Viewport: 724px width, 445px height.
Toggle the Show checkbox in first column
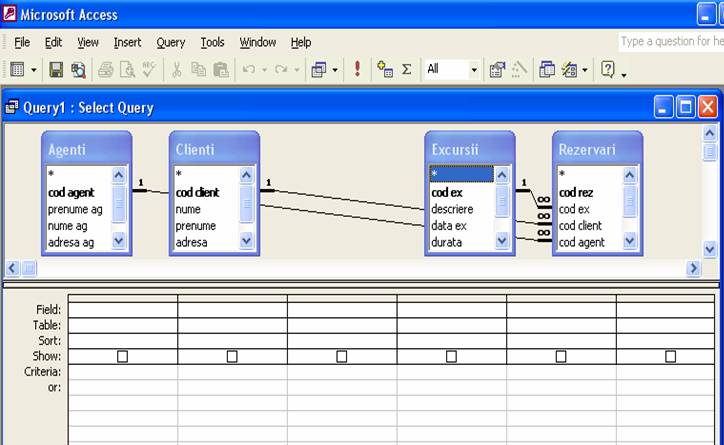click(x=122, y=356)
